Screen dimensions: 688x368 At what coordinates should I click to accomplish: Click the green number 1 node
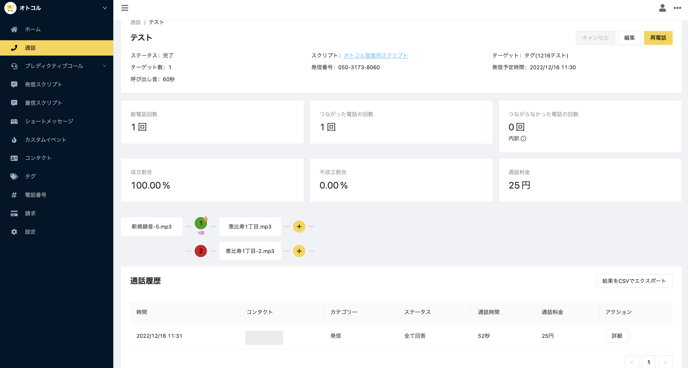pyautogui.click(x=201, y=223)
